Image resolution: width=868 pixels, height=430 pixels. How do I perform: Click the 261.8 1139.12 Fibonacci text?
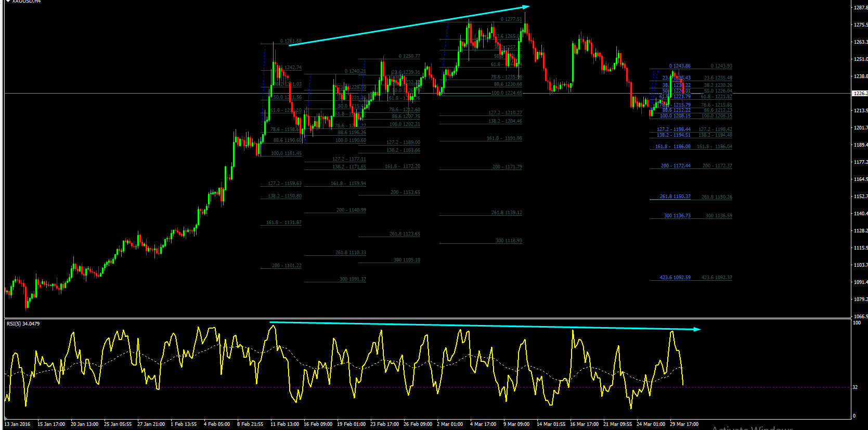point(507,213)
